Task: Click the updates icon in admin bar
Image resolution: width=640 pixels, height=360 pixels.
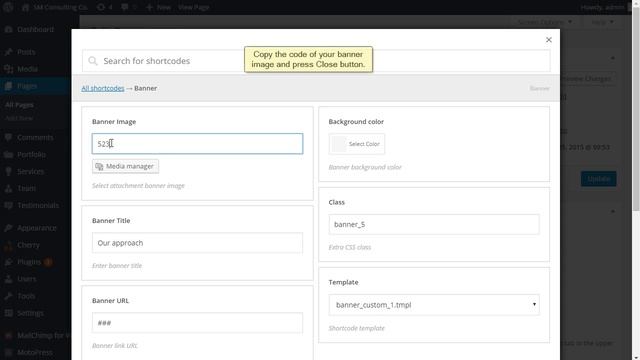Action: point(101,7)
